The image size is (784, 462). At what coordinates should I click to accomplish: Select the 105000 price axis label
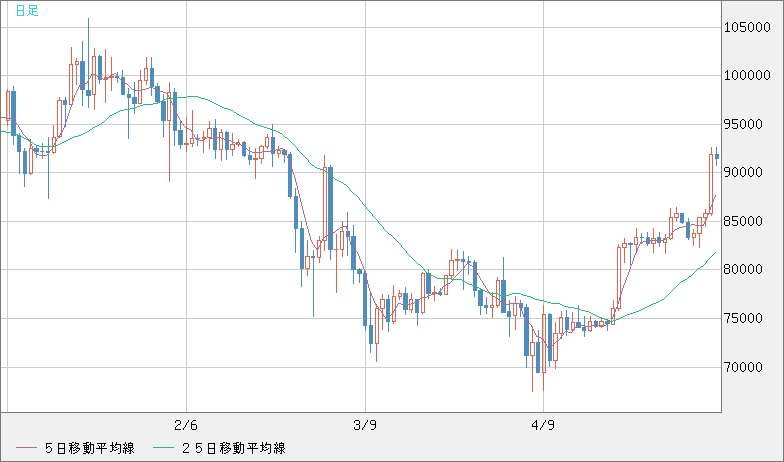coord(748,28)
